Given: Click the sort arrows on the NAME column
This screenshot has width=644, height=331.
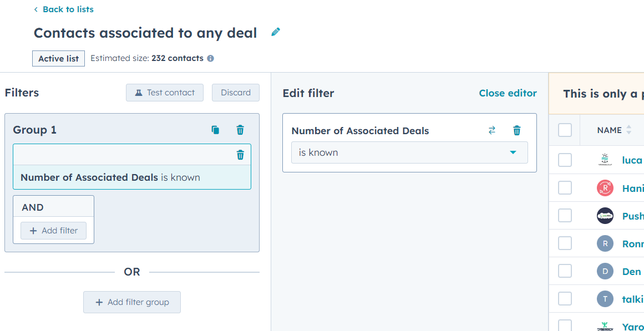Looking at the screenshot, I should pos(627,129).
